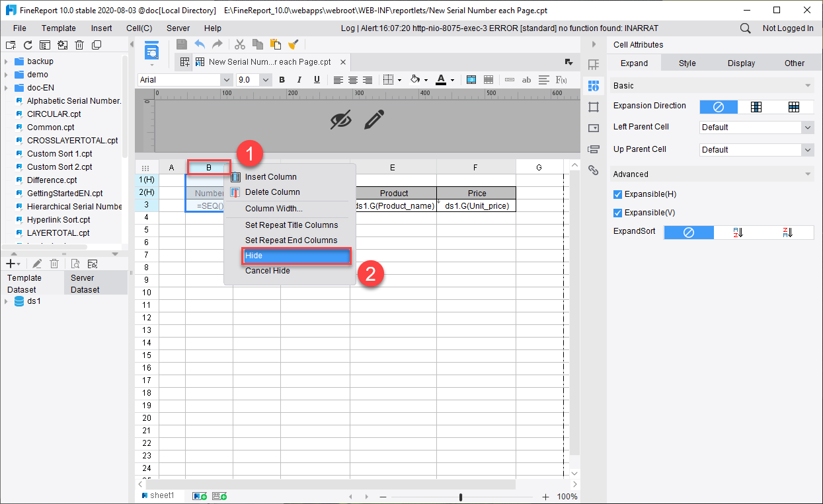Image resolution: width=823 pixels, height=504 pixels.
Task: Expand the backup folder
Action: click(6, 61)
